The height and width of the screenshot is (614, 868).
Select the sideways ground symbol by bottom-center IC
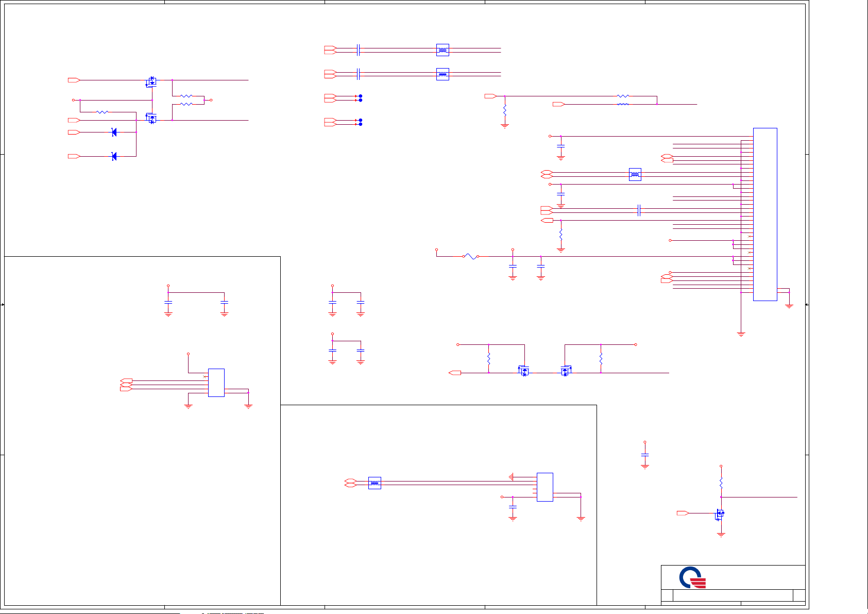point(511,477)
